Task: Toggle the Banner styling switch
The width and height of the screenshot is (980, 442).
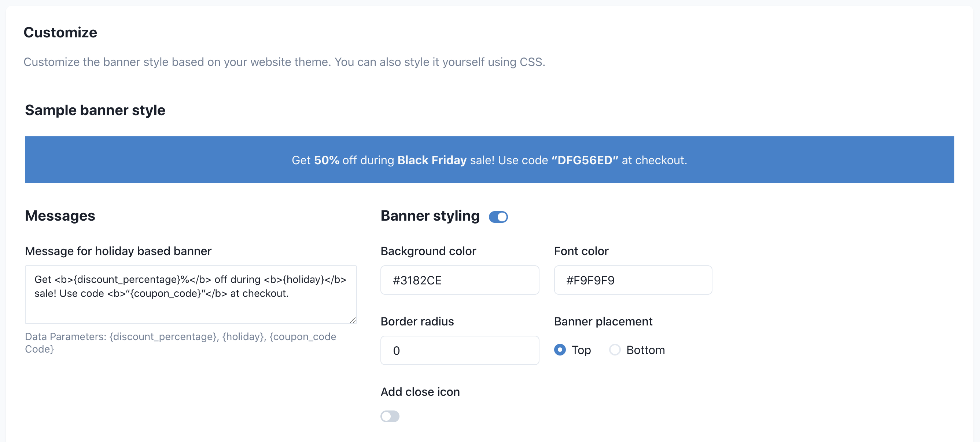Action: (498, 217)
